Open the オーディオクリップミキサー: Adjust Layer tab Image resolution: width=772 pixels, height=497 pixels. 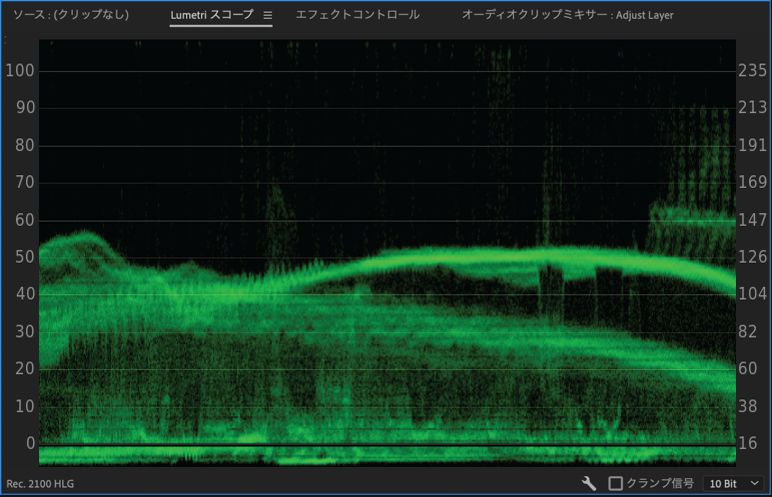pyautogui.click(x=568, y=15)
